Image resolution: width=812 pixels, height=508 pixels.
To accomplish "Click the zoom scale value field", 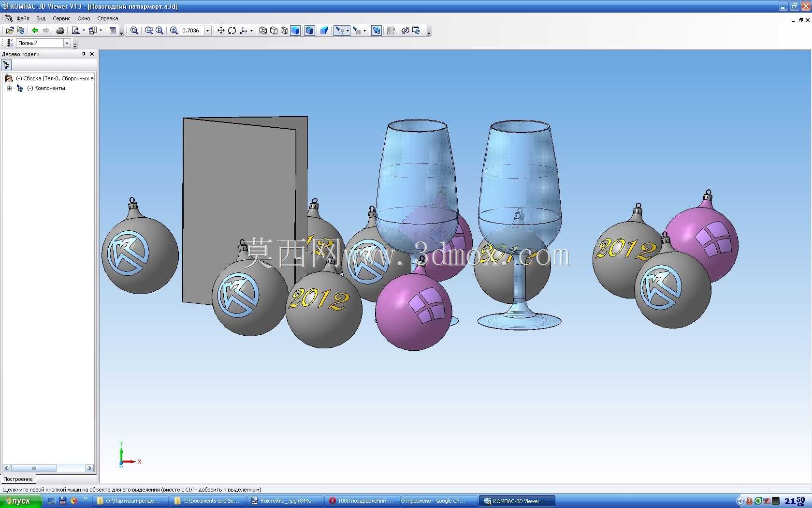I will 192,30.
